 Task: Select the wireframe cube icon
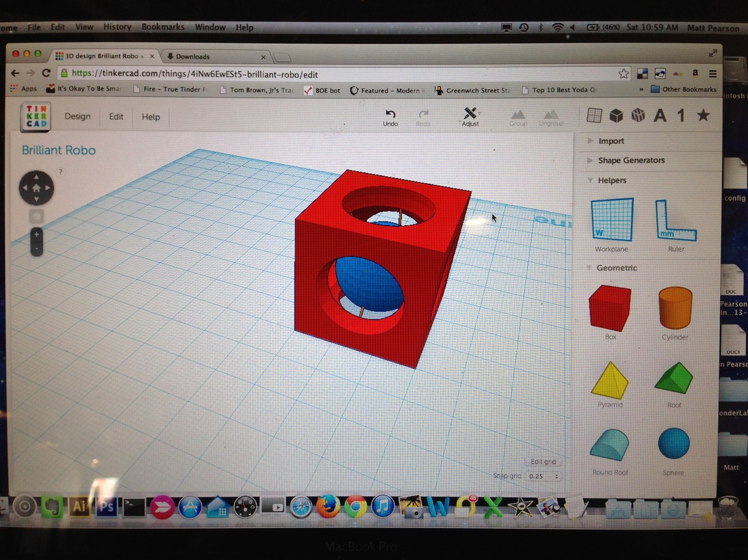638,115
